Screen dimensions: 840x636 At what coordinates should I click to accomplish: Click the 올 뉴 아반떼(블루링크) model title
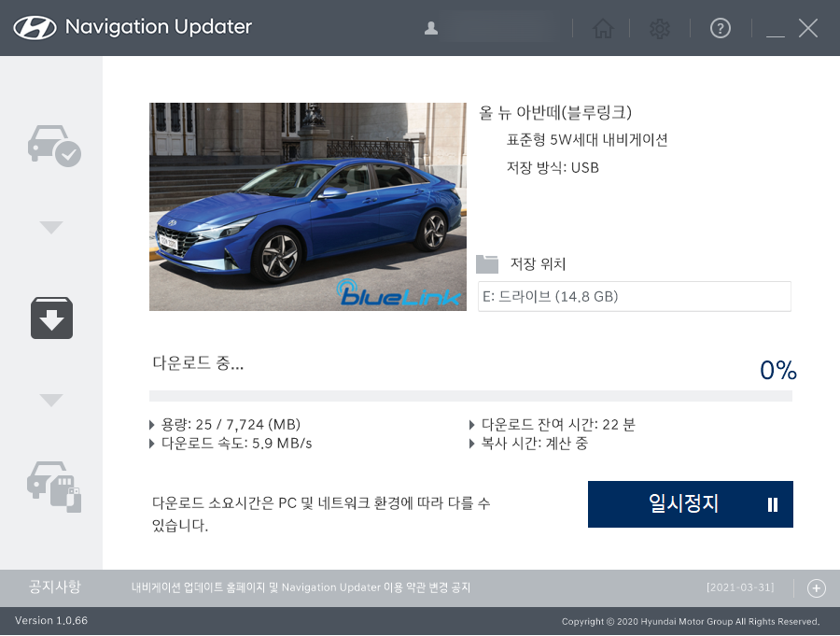click(x=555, y=113)
